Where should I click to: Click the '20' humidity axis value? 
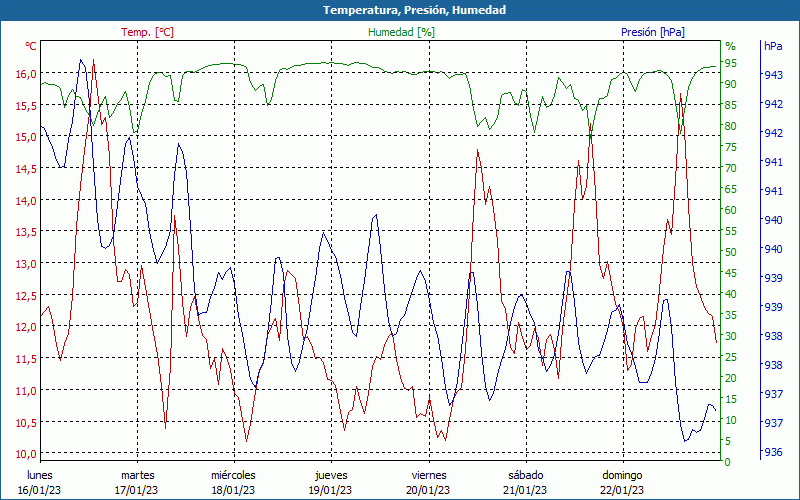pyautogui.click(x=731, y=378)
